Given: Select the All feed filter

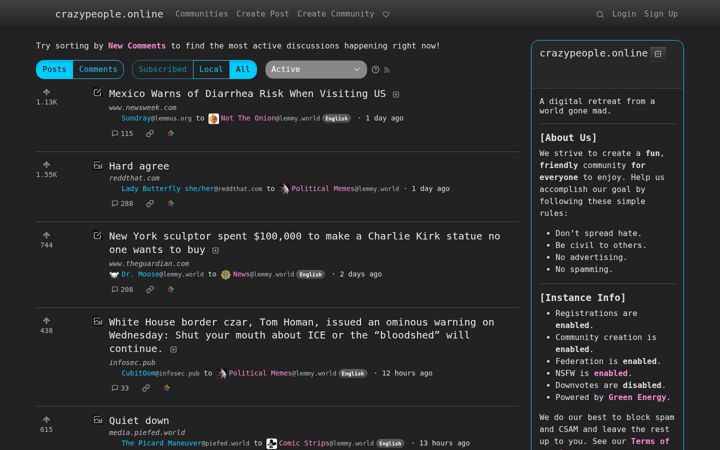Looking at the screenshot, I should pos(243,69).
